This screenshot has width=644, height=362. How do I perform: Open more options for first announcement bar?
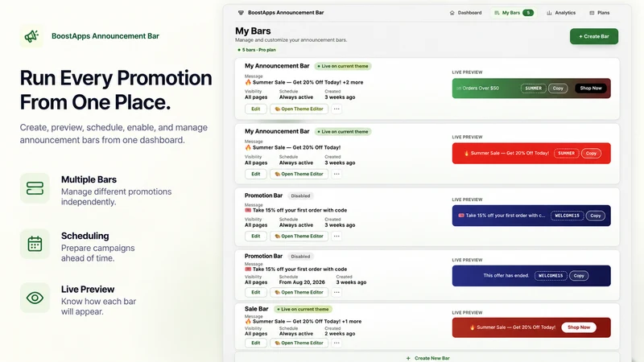tap(336, 109)
